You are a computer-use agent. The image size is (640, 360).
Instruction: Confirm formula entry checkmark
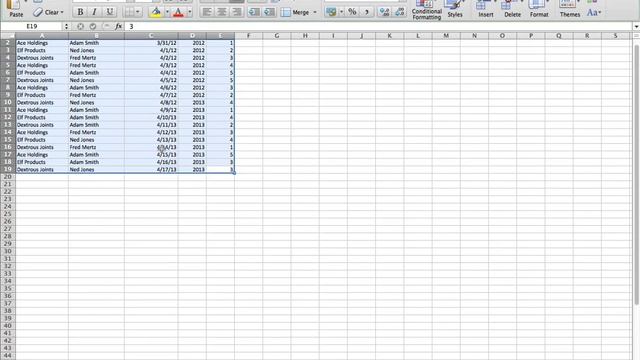click(x=93, y=26)
